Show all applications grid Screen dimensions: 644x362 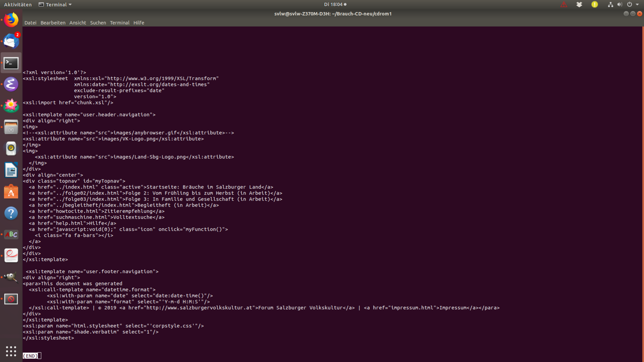11,351
